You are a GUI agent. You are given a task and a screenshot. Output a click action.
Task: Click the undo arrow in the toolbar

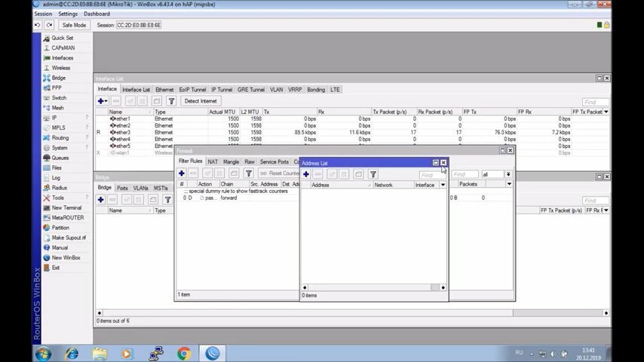pyautogui.click(x=38, y=25)
